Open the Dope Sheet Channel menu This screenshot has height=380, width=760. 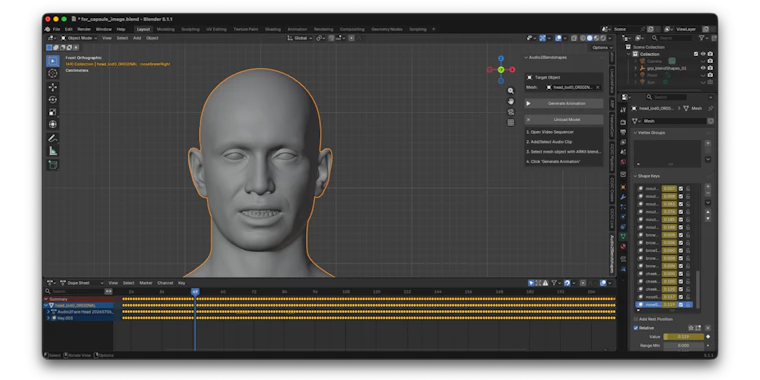[165, 283]
